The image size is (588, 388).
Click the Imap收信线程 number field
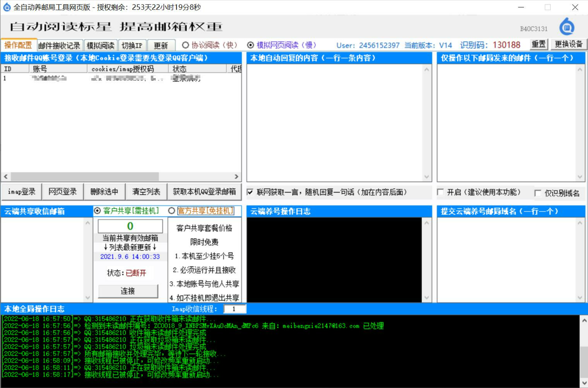(234, 309)
